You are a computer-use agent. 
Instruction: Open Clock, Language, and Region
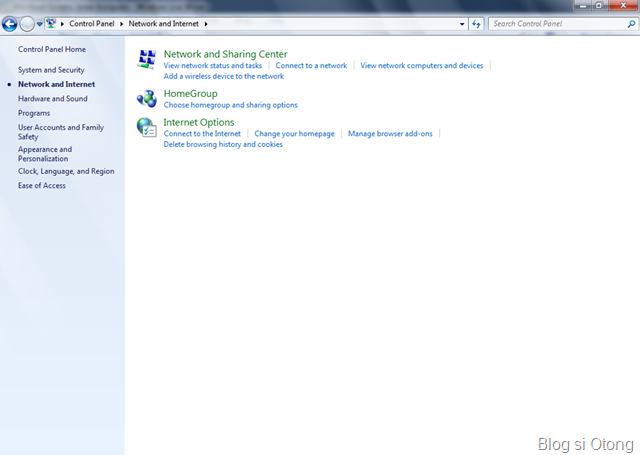click(x=66, y=171)
